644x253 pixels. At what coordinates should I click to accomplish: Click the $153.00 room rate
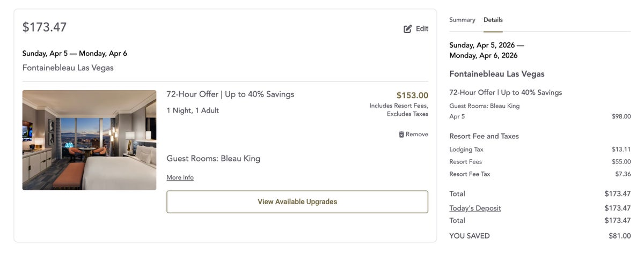[x=412, y=95]
